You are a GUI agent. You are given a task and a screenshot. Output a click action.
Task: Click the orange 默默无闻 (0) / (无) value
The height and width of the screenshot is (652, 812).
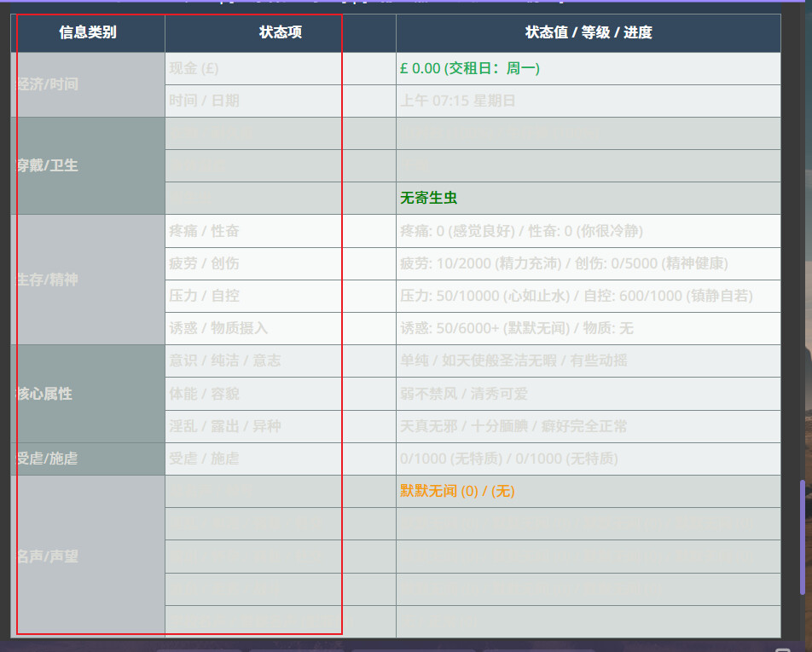click(x=457, y=491)
